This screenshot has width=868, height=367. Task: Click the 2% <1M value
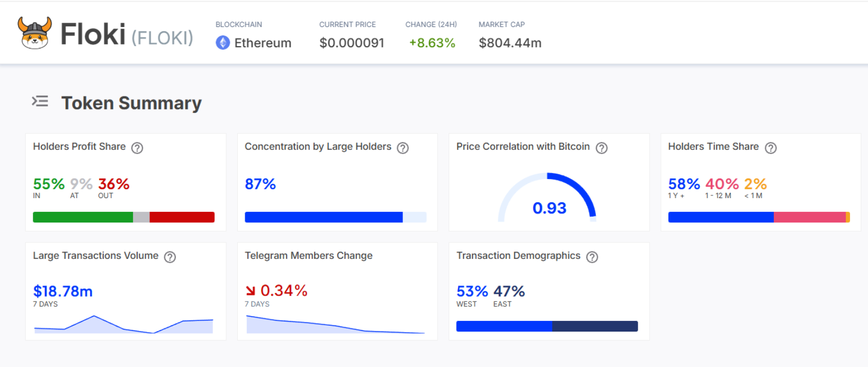(x=755, y=184)
